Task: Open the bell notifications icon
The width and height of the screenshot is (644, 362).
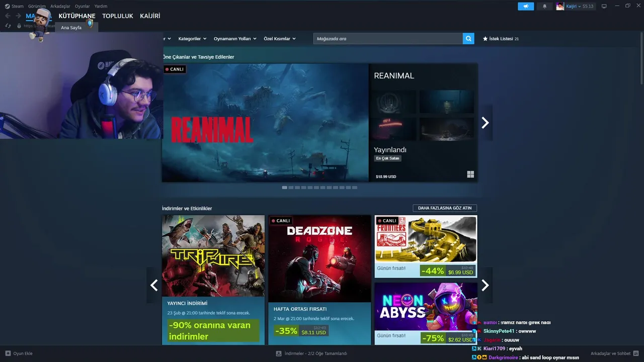Action: click(544, 6)
